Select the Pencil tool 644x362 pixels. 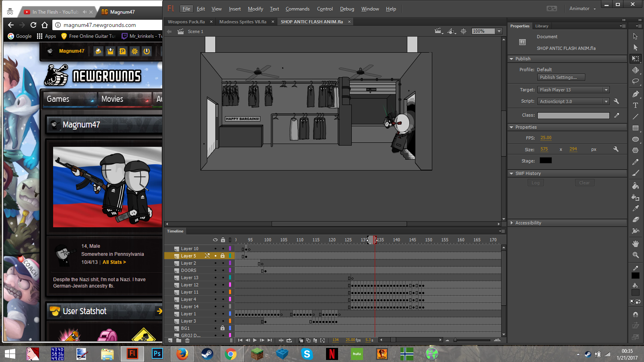636,162
